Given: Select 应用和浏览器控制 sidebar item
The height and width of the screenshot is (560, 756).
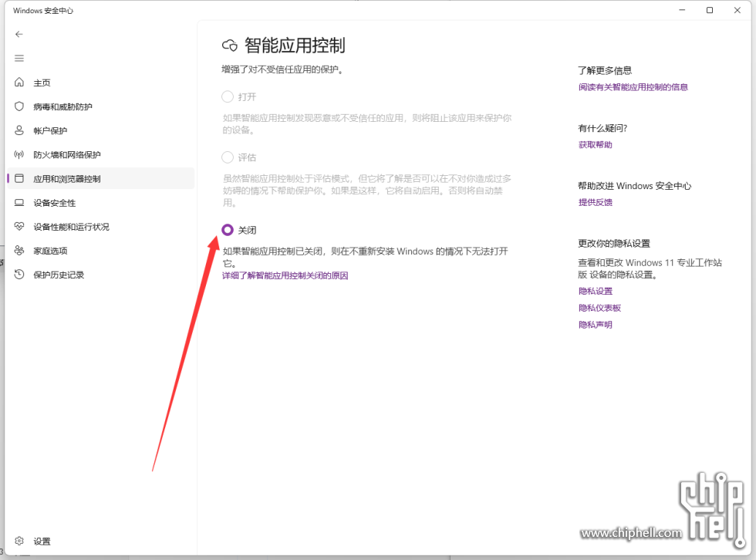Looking at the screenshot, I should (101, 179).
